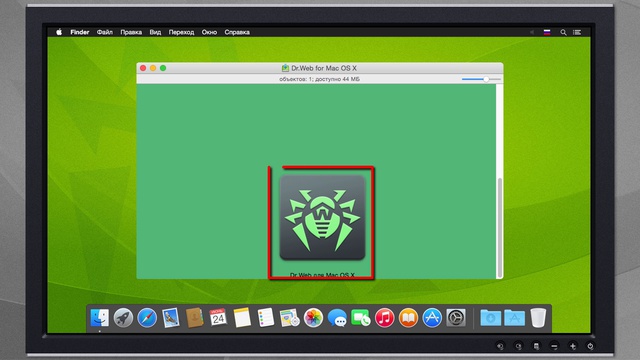Launch Safari from the dock
The height and width of the screenshot is (360, 640).
click(x=147, y=318)
